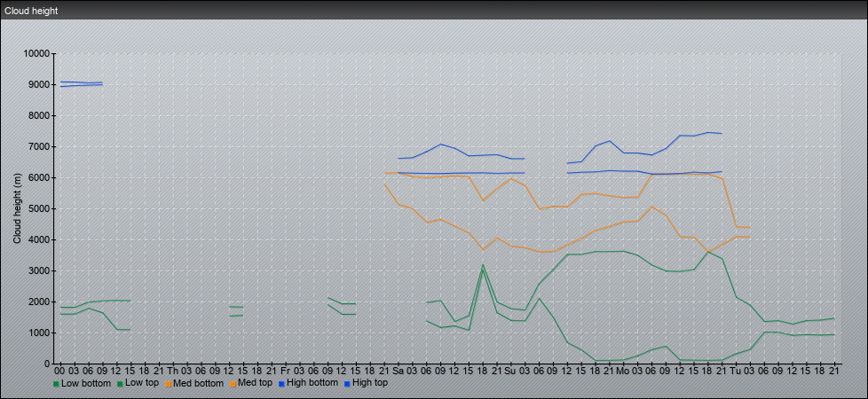Image resolution: width=868 pixels, height=399 pixels.
Task: Select the 'Med top' legend label
Action: 255,383
